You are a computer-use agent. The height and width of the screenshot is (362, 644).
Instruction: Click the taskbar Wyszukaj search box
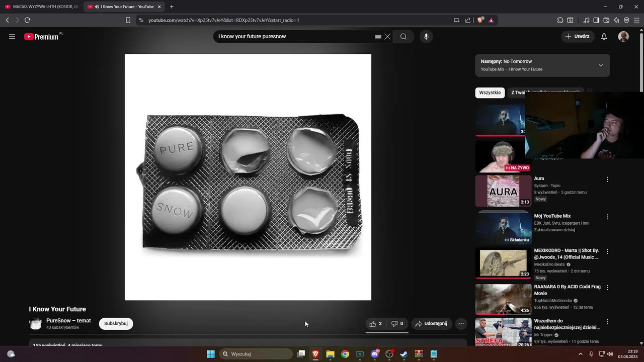(256, 354)
